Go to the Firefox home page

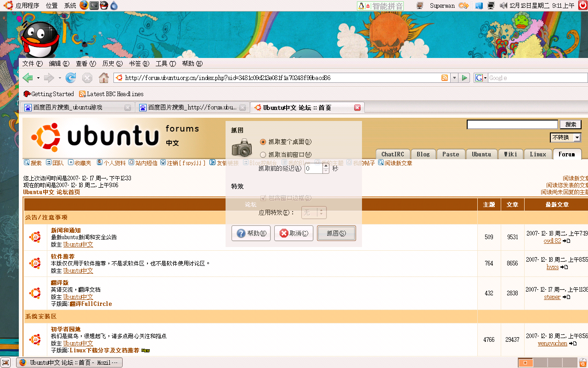point(104,78)
